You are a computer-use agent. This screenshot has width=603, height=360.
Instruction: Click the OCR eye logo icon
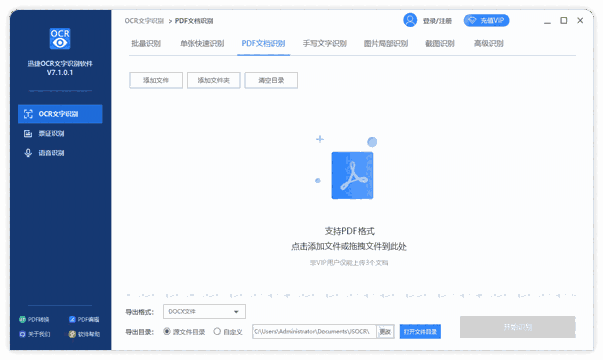point(60,38)
